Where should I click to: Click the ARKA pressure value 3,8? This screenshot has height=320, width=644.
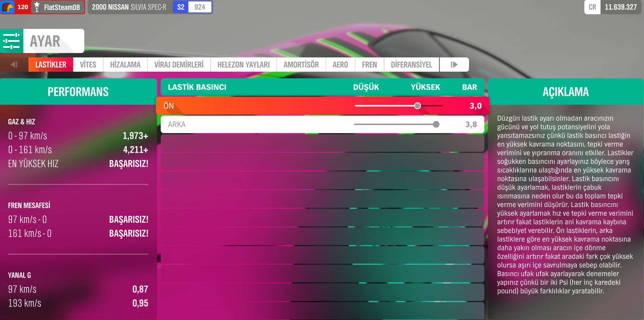471,125
